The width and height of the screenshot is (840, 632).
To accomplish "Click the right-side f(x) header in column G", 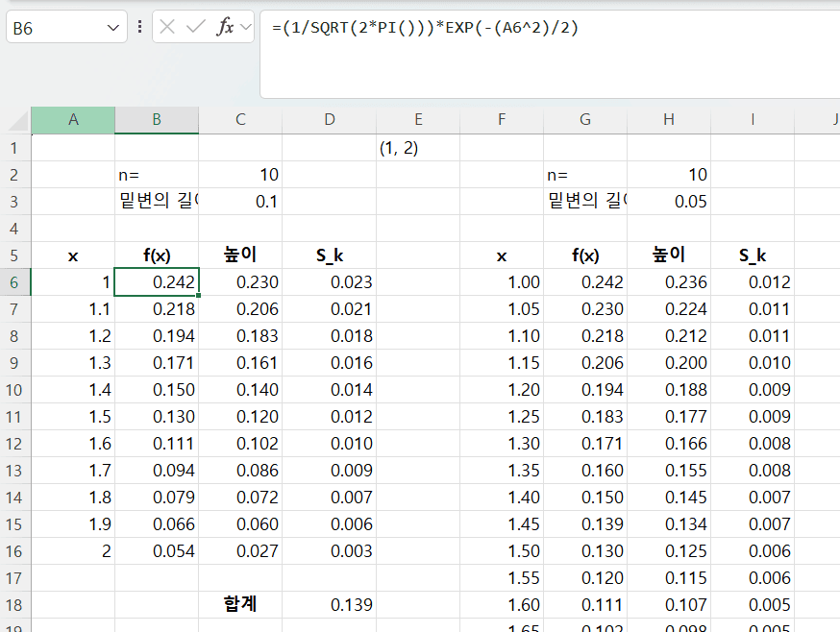I will click(x=585, y=255).
